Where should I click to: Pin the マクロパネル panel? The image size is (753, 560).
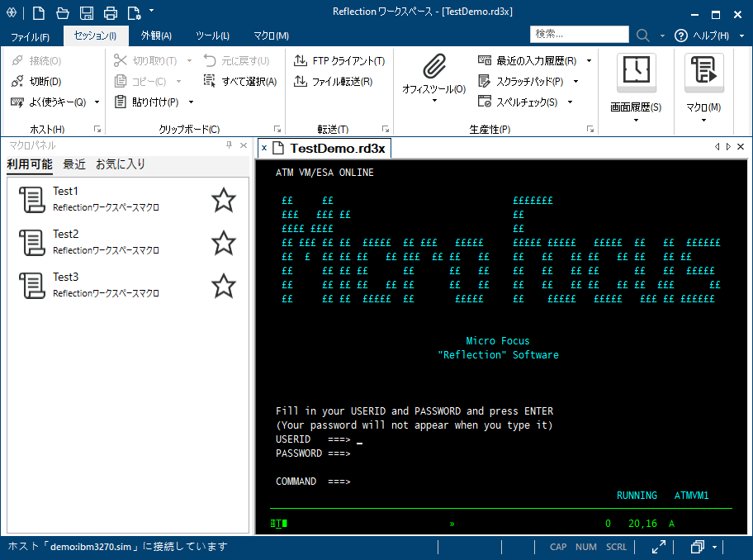click(x=229, y=145)
